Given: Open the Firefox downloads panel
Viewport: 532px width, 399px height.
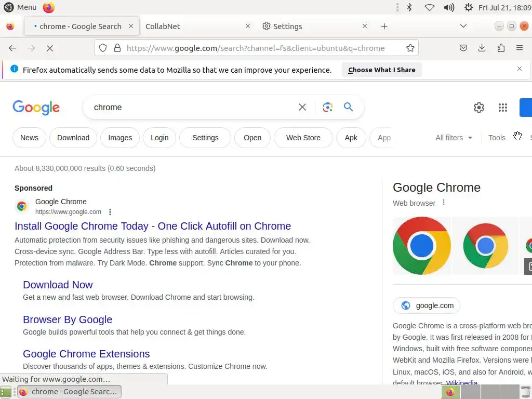Looking at the screenshot, I should click(482, 48).
